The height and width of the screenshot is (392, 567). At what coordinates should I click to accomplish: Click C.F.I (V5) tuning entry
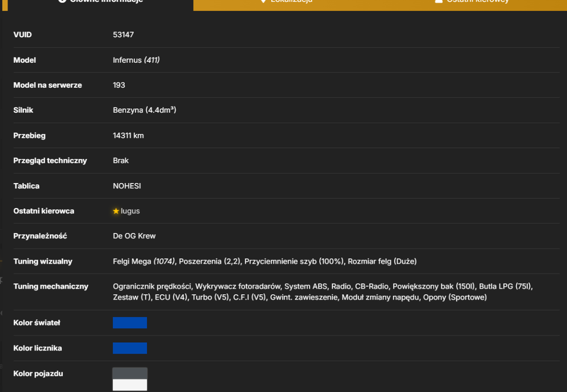[249, 297]
